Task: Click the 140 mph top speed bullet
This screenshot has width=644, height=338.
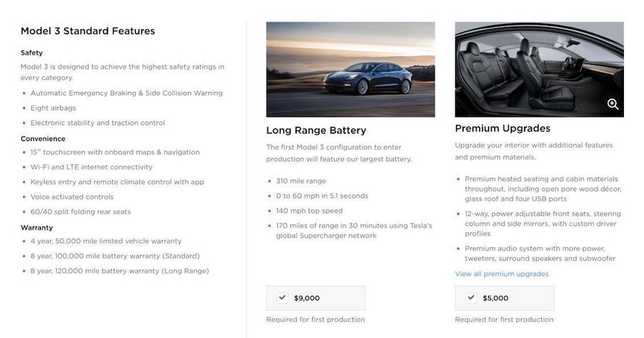Action: [309, 210]
